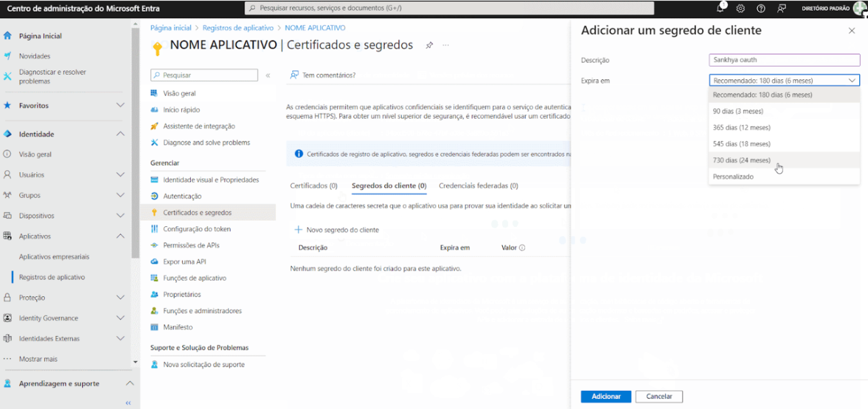This screenshot has height=409, width=868.
Task: Open Visão geral under Identidade
Action: pos(35,155)
